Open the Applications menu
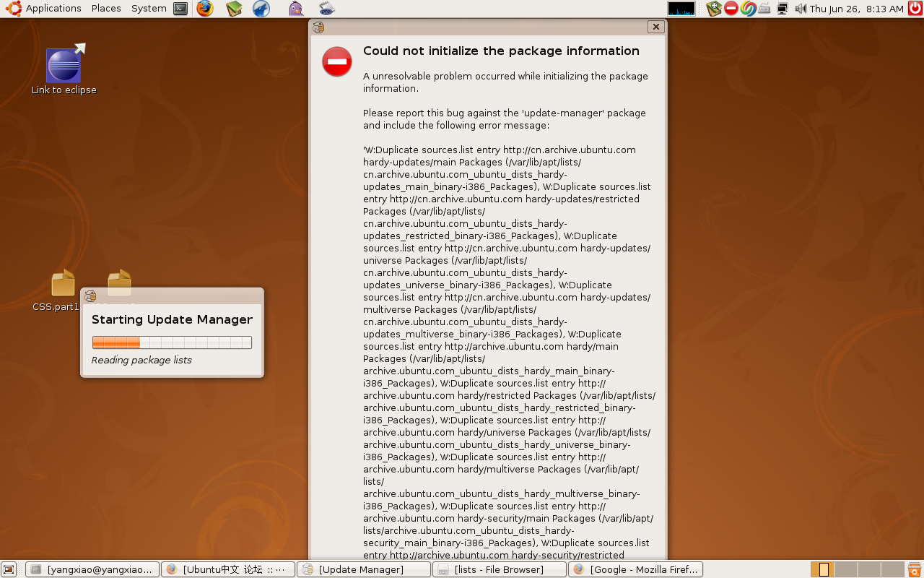924x578 pixels. click(x=43, y=9)
